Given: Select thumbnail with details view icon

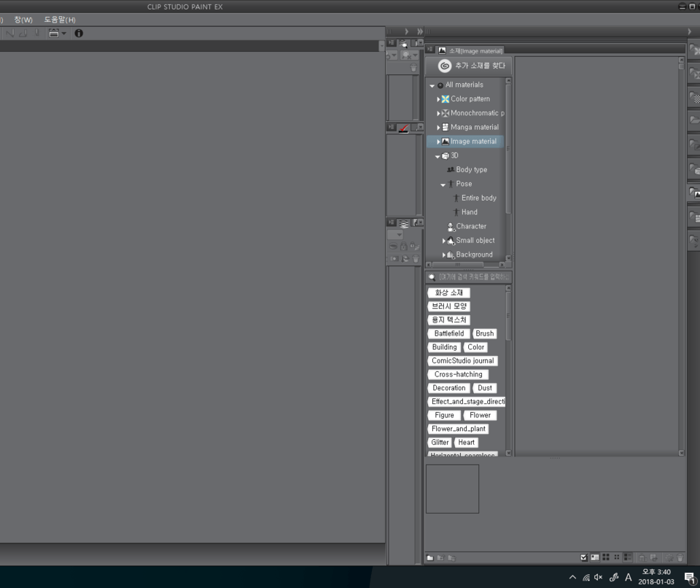Looking at the screenshot, I should pyautogui.click(x=595, y=557).
